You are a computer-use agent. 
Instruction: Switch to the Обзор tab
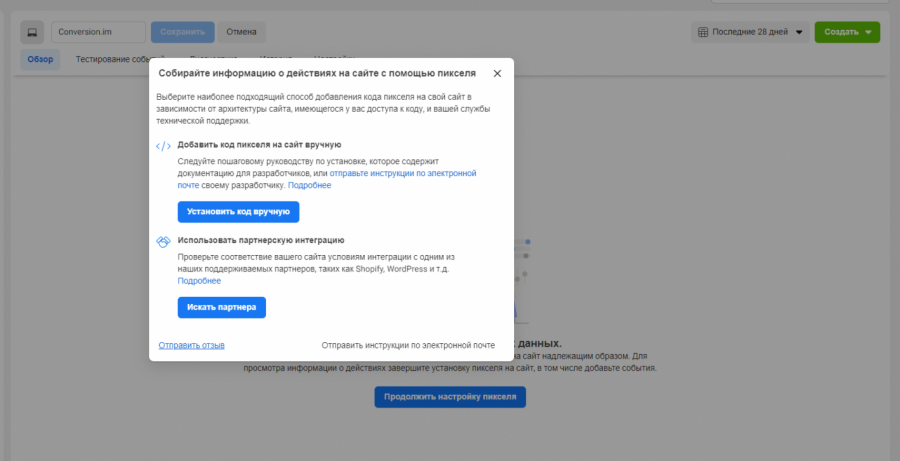pos(40,59)
